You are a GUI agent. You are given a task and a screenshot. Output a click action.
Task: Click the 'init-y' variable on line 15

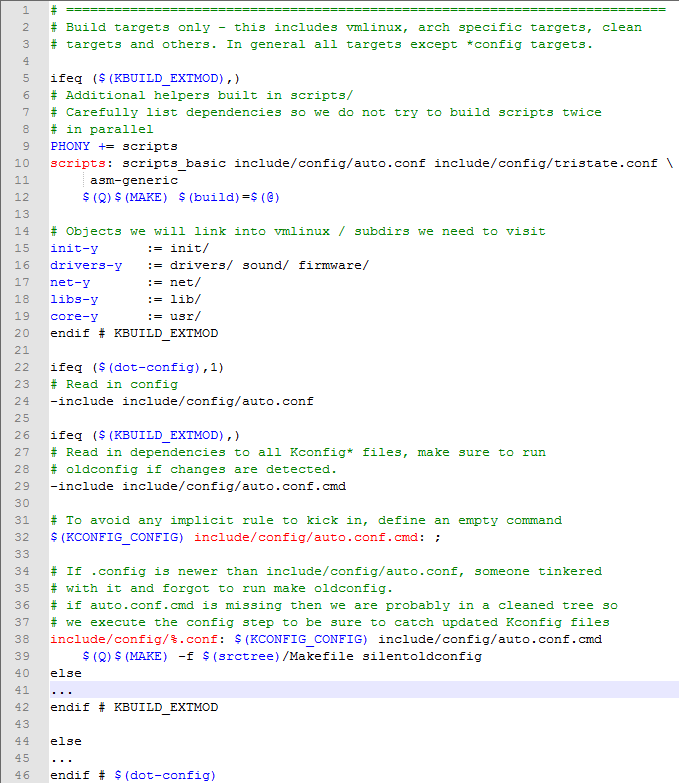[x=74, y=248]
